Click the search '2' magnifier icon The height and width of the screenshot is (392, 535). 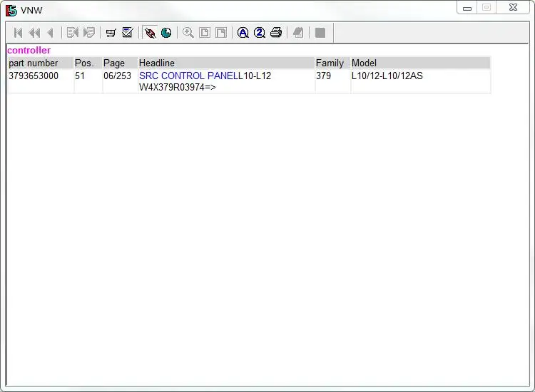click(x=260, y=33)
